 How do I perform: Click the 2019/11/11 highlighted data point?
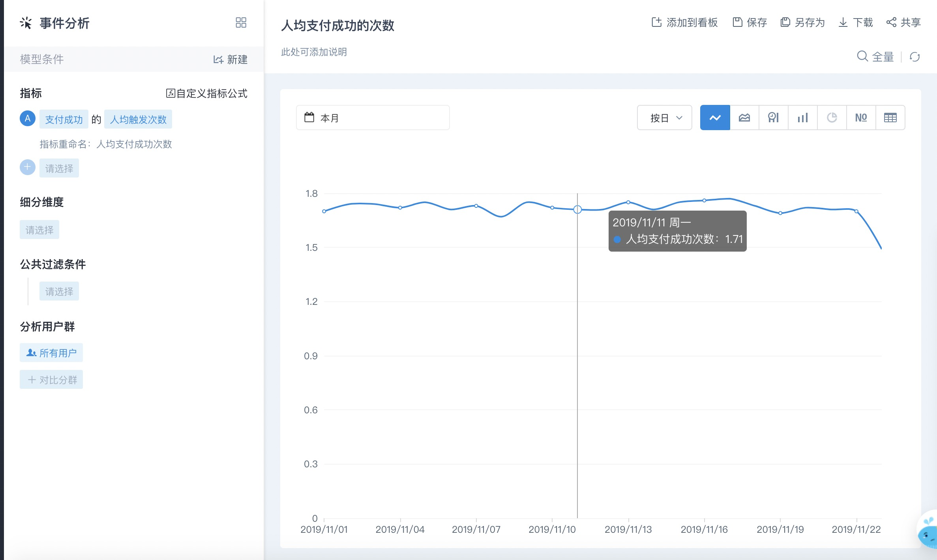point(577,209)
